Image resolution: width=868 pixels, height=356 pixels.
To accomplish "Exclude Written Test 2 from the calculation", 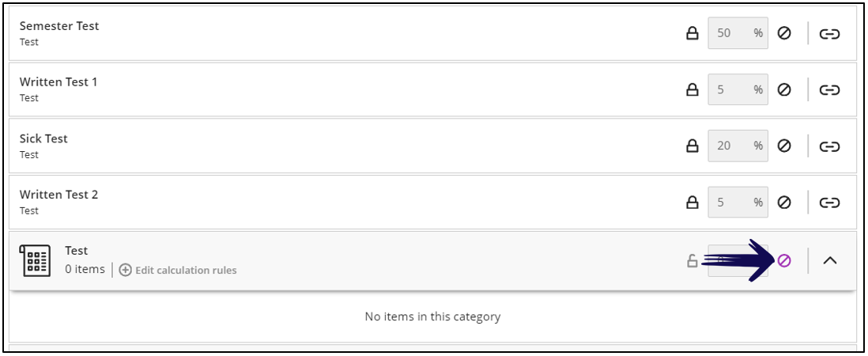I will point(784,203).
